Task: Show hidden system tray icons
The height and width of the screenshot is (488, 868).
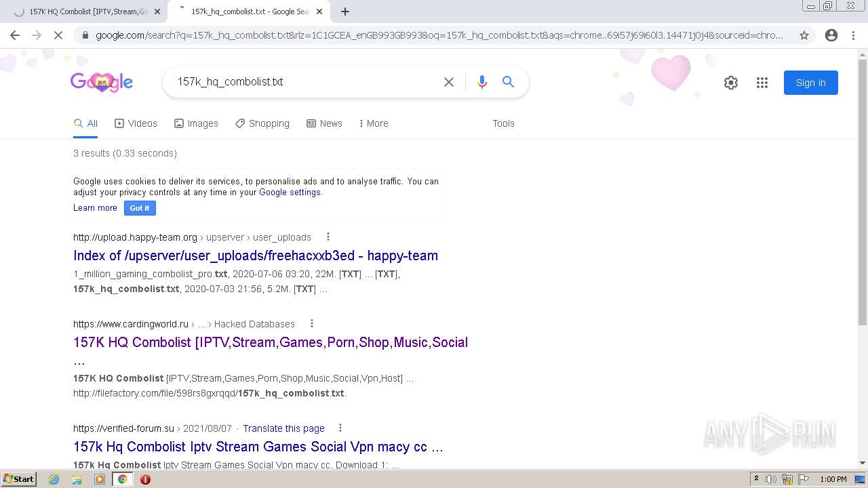Action: point(756,479)
